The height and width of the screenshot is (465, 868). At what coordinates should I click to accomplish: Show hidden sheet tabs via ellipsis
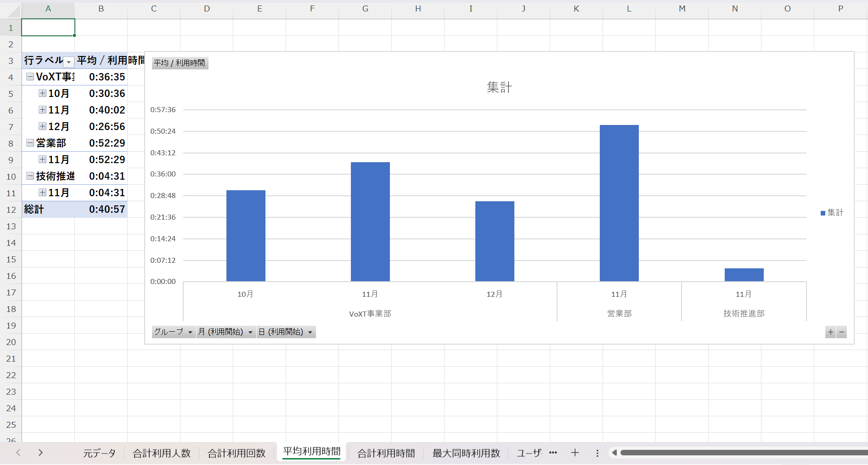[x=553, y=453]
